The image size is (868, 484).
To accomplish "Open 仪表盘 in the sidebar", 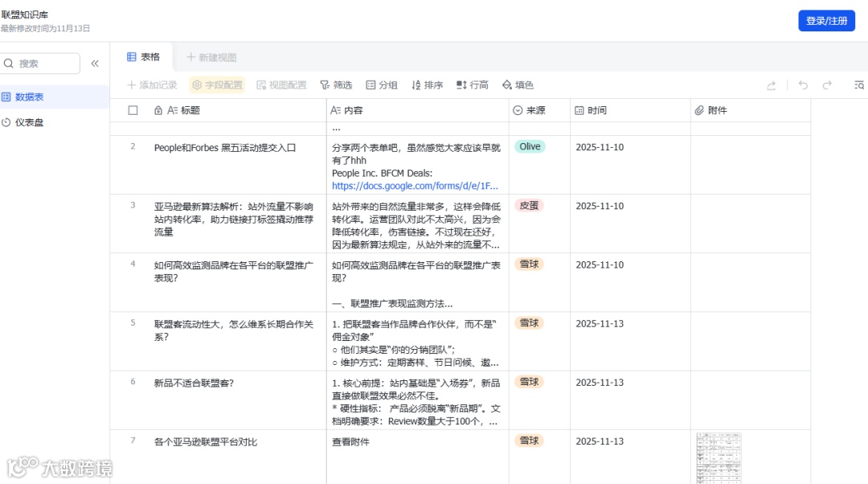I will click(x=29, y=122).
